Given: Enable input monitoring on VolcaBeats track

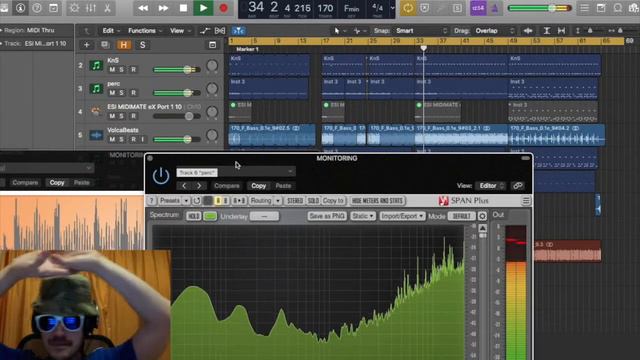Looking at the screenshot, I should [x=142, y=139].
